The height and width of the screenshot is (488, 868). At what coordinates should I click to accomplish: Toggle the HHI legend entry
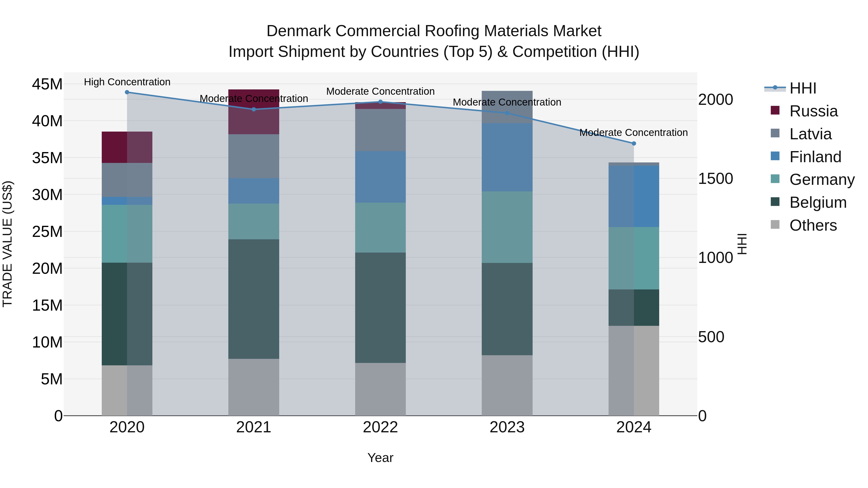pyautogui.click(x=790, y=88)
